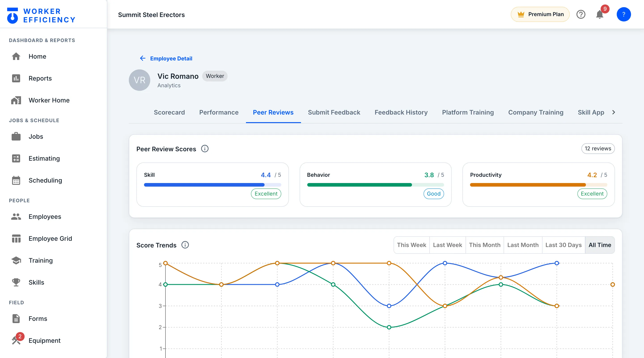Click the help question mark circle icon
This screenshot has width=644, height=358.
pyautogui.click(x=581, y=15)
